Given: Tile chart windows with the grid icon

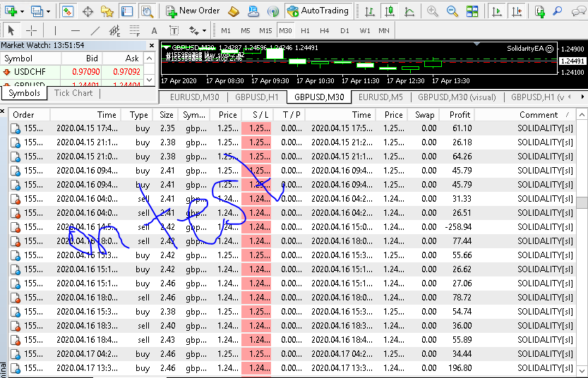Looking at the screenshot, I should (472, 11).
